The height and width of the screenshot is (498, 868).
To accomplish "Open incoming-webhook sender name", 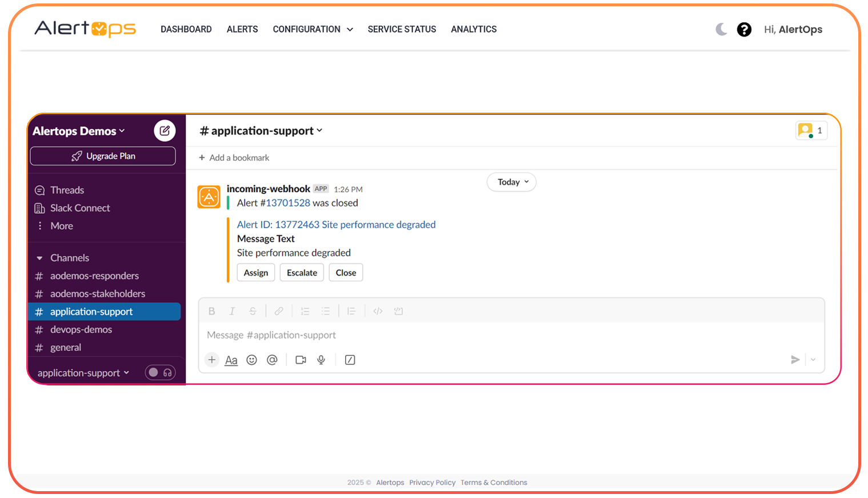I will coord(268,189).
